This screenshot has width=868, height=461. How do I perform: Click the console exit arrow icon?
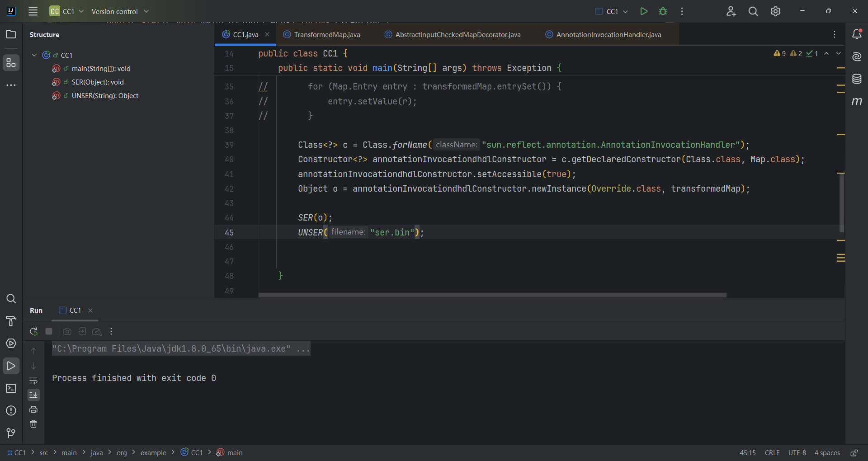pos(82,331)
